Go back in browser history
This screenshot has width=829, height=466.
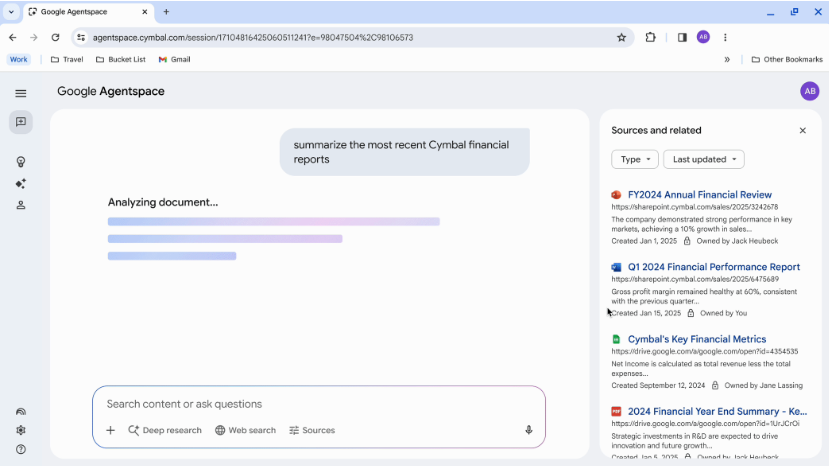click(13, 38)
